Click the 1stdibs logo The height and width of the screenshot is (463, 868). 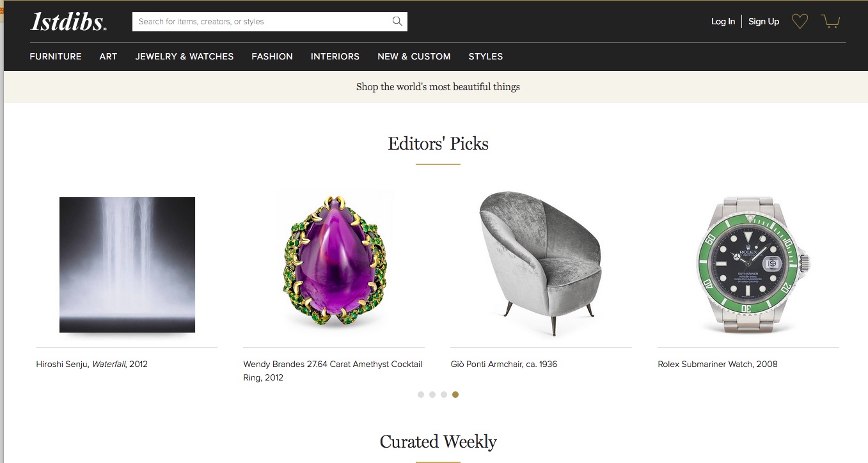coord(68,22)
